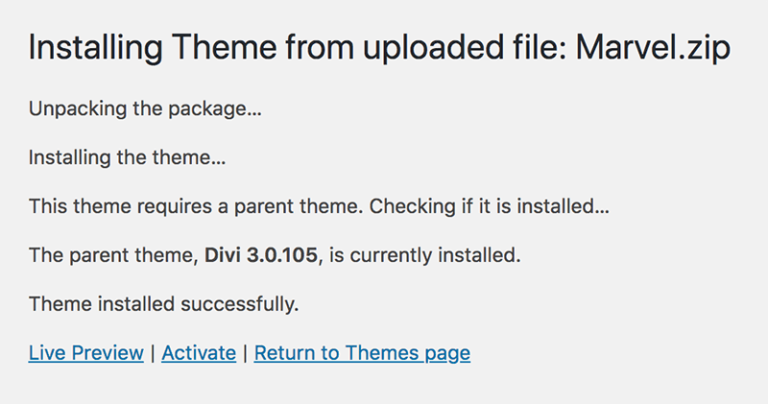
Task: Activate the newly installed theme
Action: 199,353
